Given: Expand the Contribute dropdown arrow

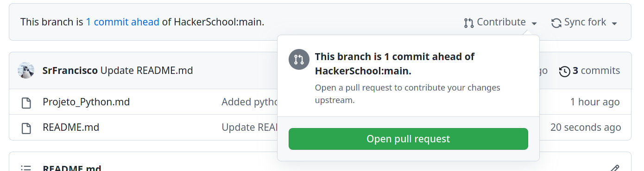Looking at the screenshot, I should (534, 23).
